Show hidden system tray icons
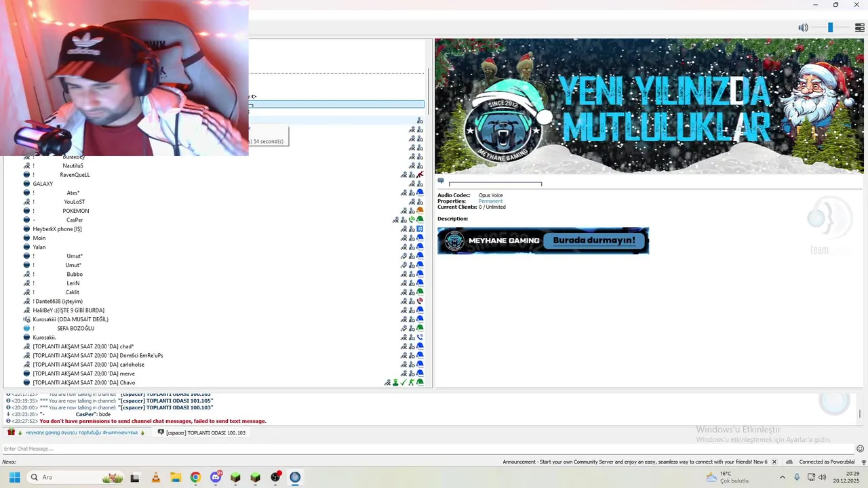The image size is (868, 488). point(782,477)
